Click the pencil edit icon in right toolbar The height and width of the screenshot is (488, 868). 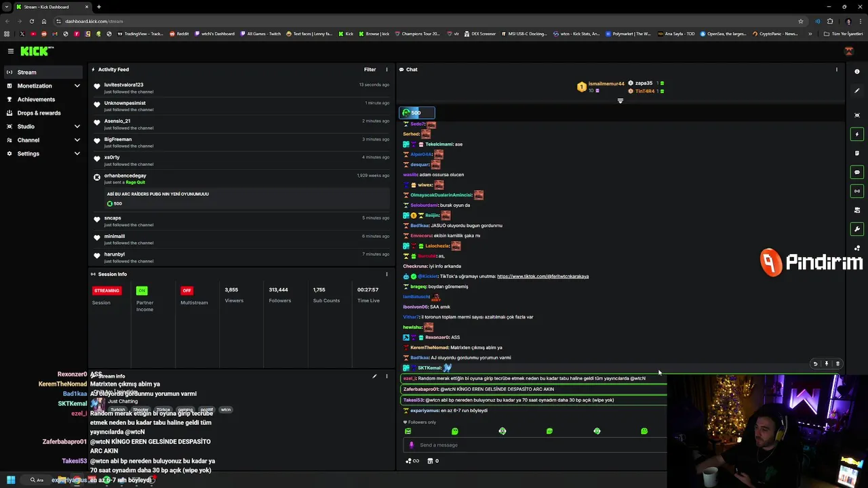pos(857,91)
